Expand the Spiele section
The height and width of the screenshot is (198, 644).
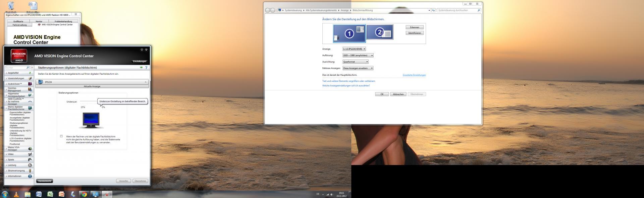pos(19,160)
